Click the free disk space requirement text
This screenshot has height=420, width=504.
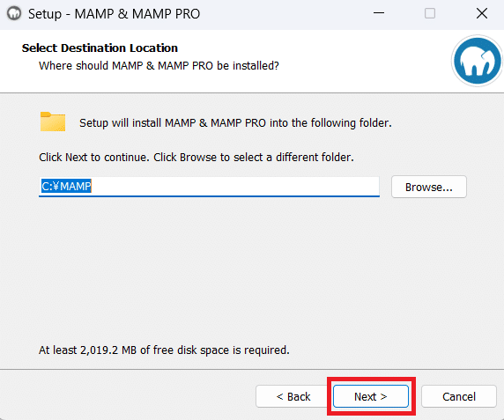point(164,350)
